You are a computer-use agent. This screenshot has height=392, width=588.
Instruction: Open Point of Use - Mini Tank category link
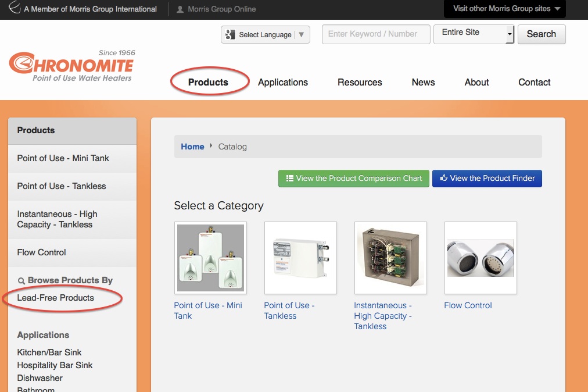(208, 311)
